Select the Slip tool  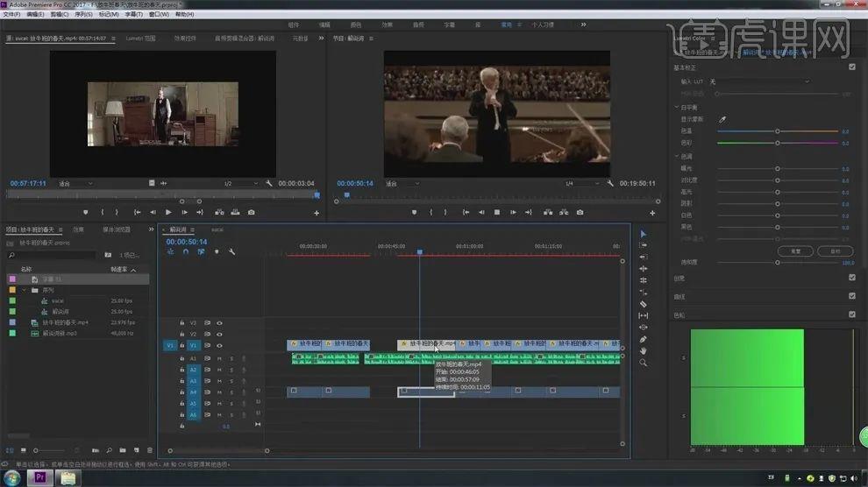644,315
